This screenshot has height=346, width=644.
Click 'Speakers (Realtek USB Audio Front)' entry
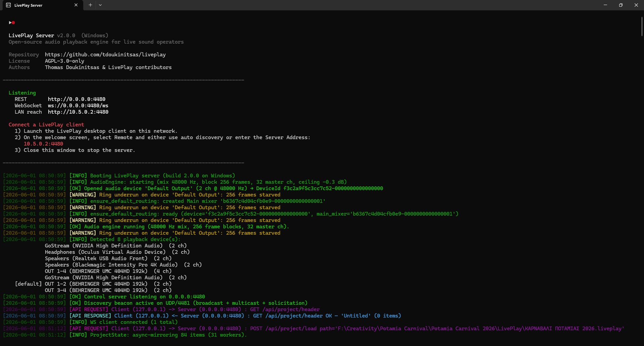(x=108, y=258)
